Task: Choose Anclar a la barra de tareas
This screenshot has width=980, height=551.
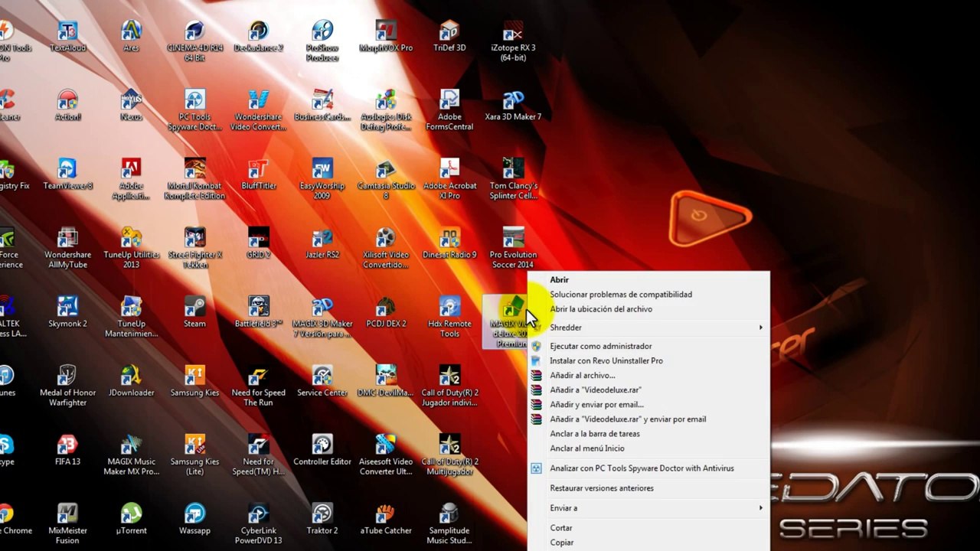Action: point(648,434)
